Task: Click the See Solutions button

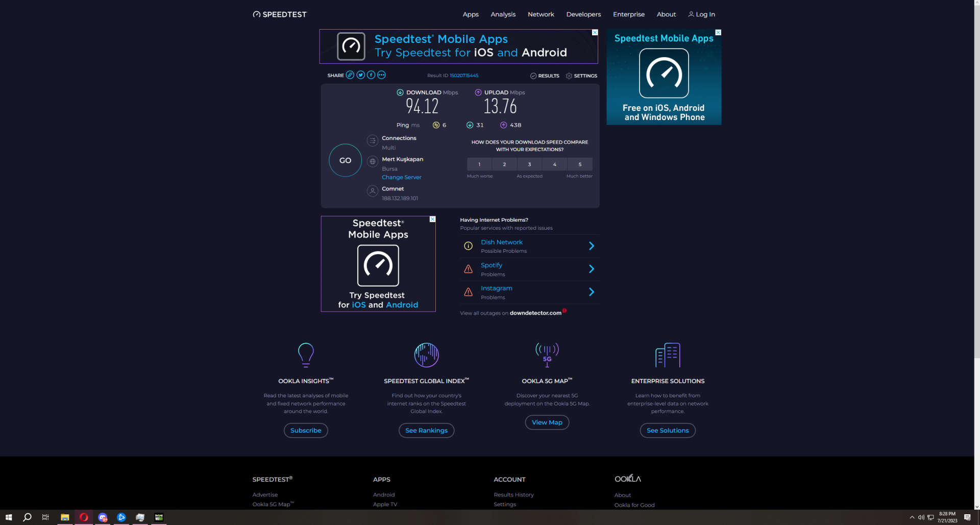Action: (x=668, y=431)
